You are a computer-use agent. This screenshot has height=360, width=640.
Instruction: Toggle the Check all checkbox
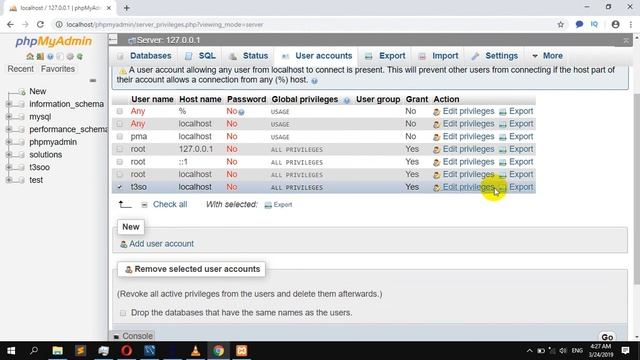pos(144,205)
